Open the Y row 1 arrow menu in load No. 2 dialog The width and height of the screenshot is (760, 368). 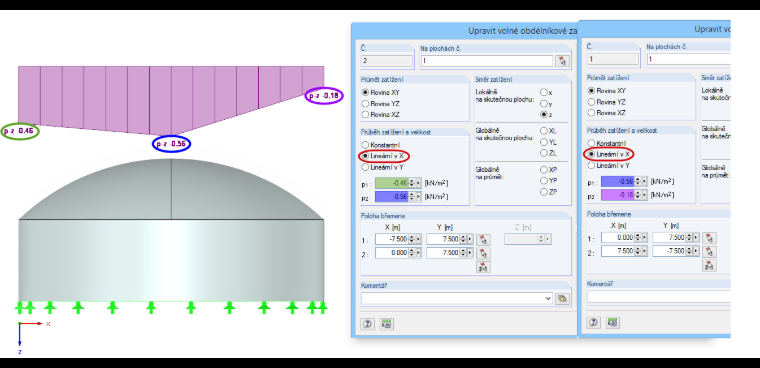pos(470,239)
